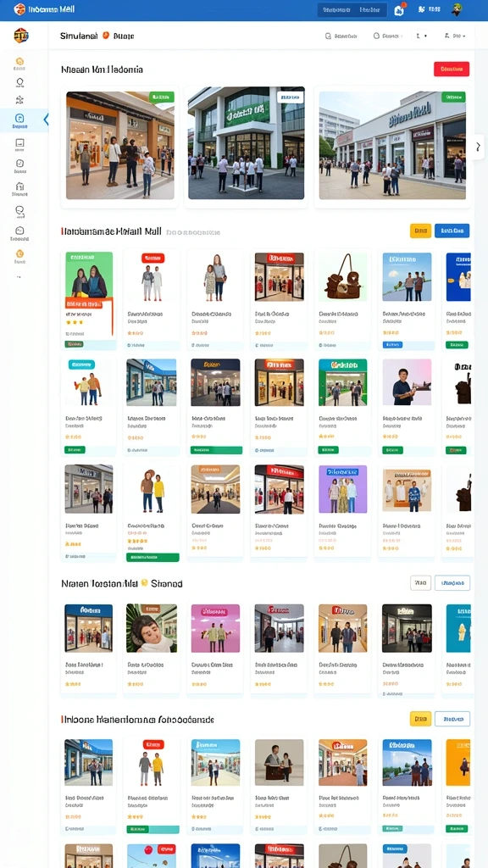Collapse the sidebar with the blue chevron

46,119
